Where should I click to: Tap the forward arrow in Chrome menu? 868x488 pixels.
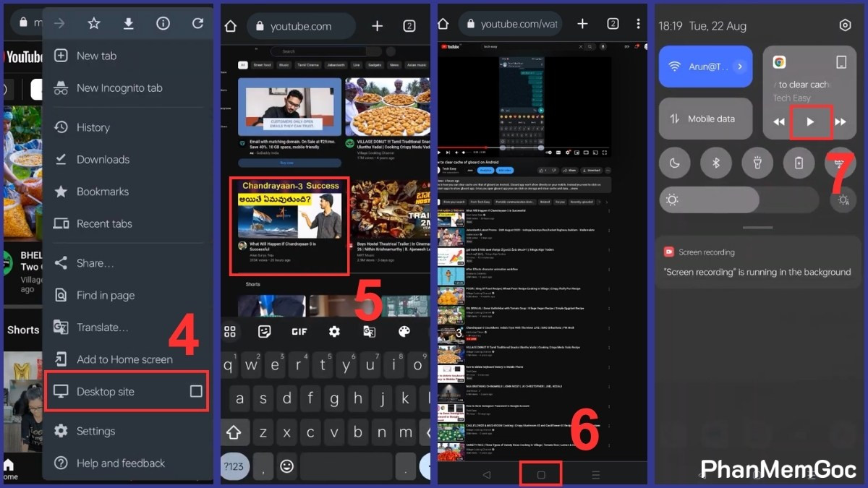click(59, 24)
